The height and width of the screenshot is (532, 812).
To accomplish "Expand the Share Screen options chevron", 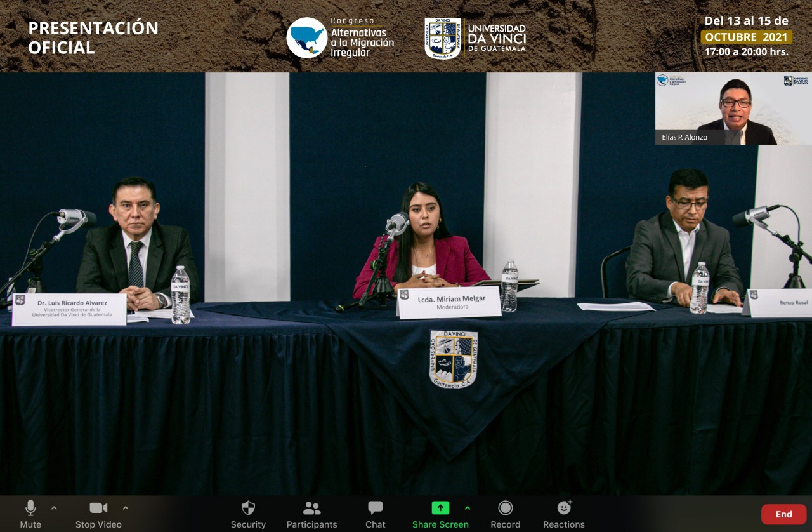I will [468, 508].
